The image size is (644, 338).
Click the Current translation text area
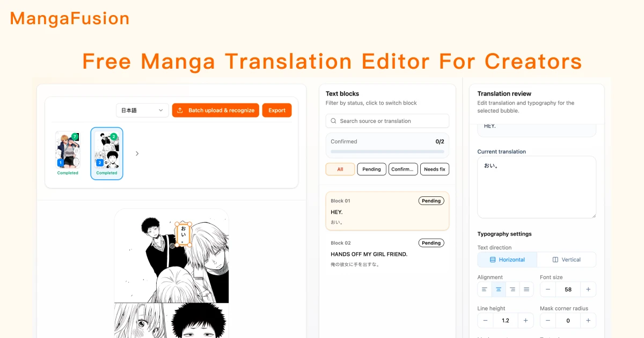(537, 187)
